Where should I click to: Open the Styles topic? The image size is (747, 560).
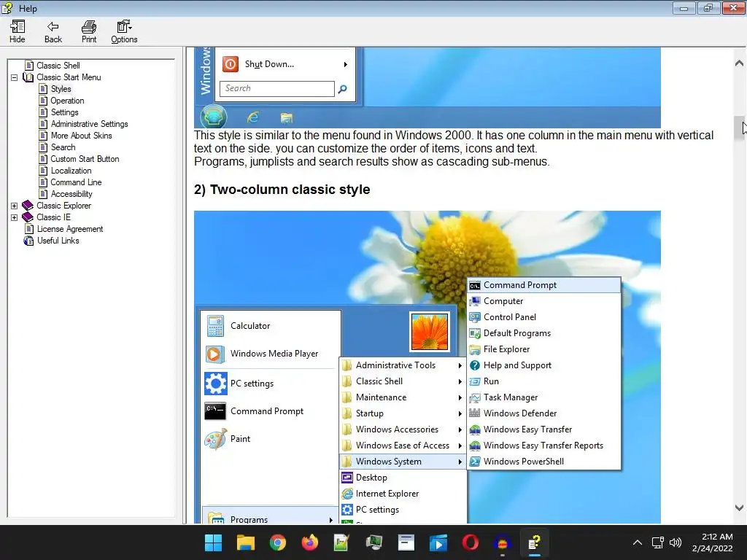(61, 88)
